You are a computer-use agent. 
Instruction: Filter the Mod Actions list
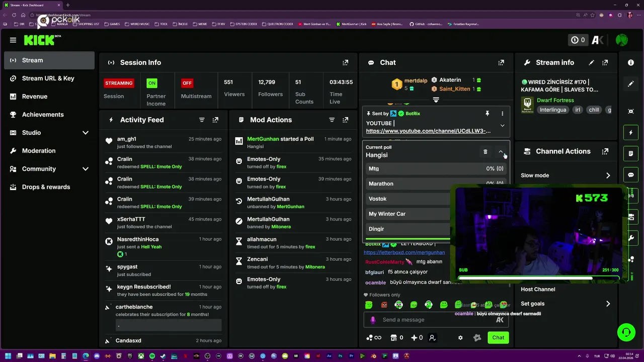332,120
